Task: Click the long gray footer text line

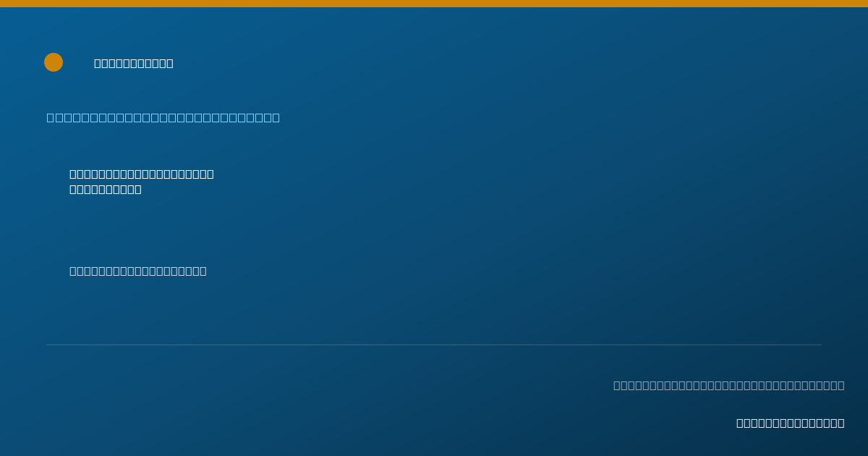Action: point(729,385)
